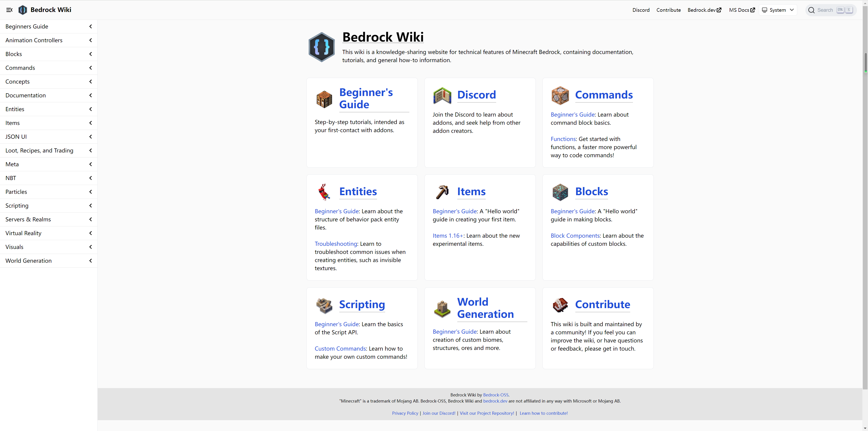
Task: Click Learn how to contribute! footer link
Action: click(543, 413)
